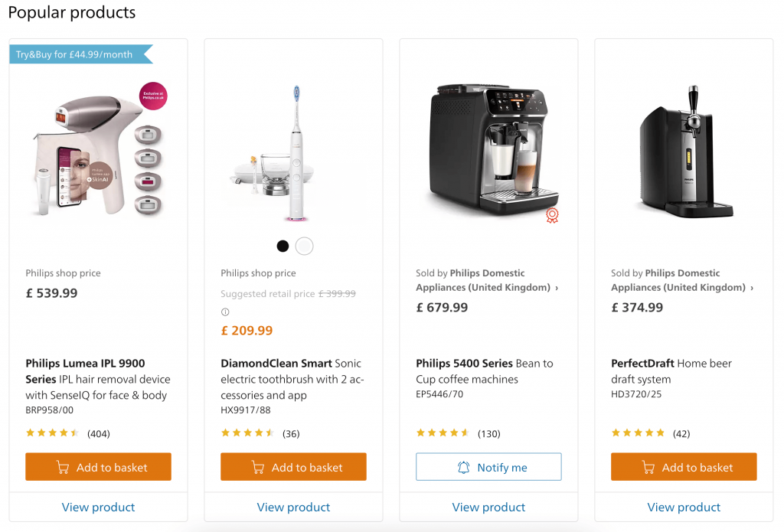
Task: Add PerfectDraft beer system to basket
Action: (684, 467)
